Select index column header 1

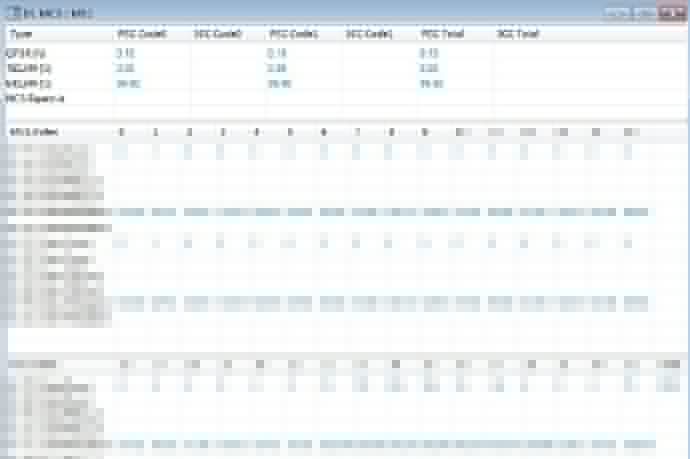point(155,132)
